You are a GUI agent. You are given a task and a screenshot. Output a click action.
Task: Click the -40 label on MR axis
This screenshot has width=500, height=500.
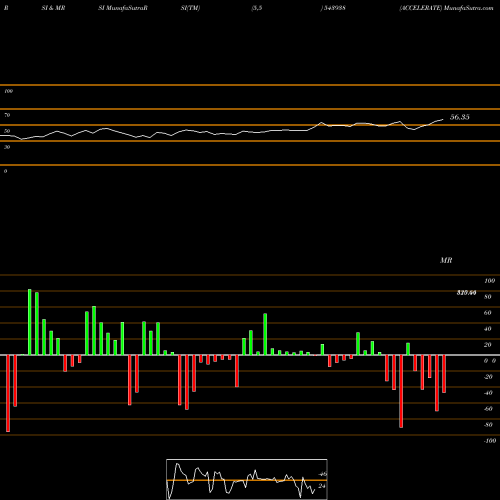coord(488,393)
